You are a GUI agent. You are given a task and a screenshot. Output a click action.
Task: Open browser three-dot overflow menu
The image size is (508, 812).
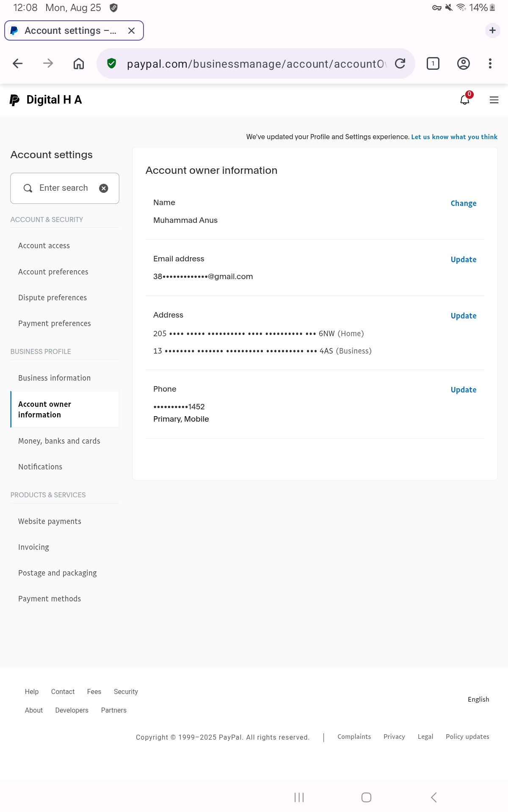pyautogui.click(x=490, y=63)
